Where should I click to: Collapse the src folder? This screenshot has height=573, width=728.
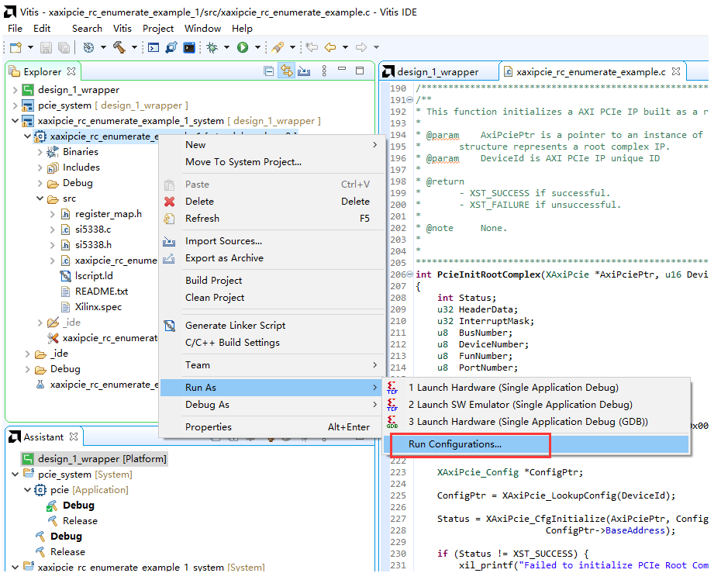coord(40,198)
